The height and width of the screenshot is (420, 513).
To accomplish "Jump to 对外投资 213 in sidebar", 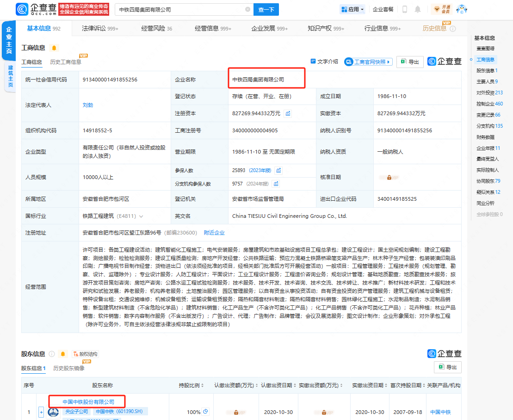I will coord(489,93).
